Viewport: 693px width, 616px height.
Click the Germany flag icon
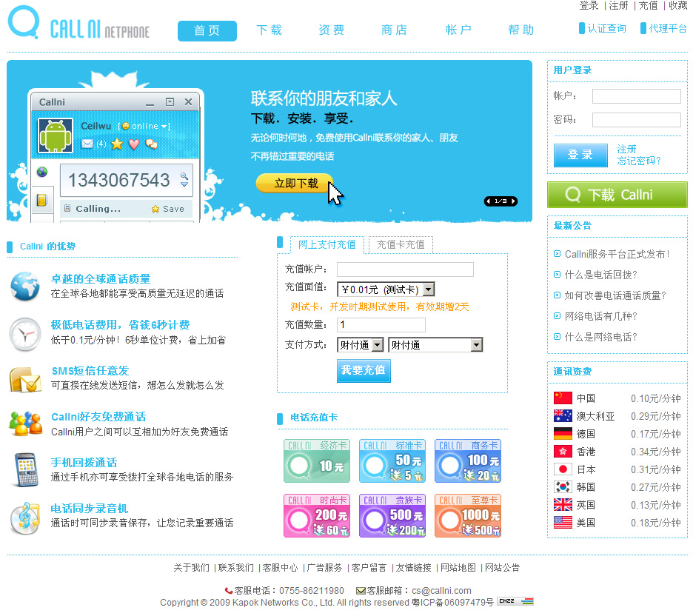(x=563, y=434)
